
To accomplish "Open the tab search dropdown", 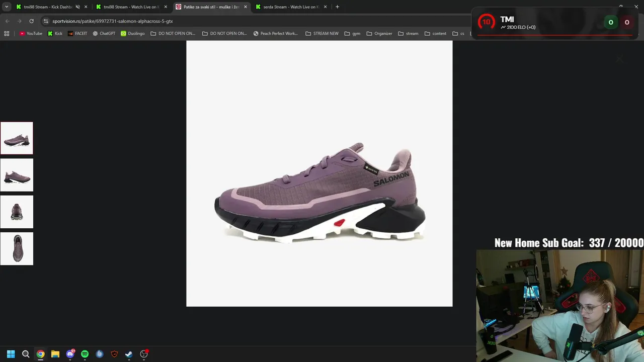I will click(x=7, y=7).
